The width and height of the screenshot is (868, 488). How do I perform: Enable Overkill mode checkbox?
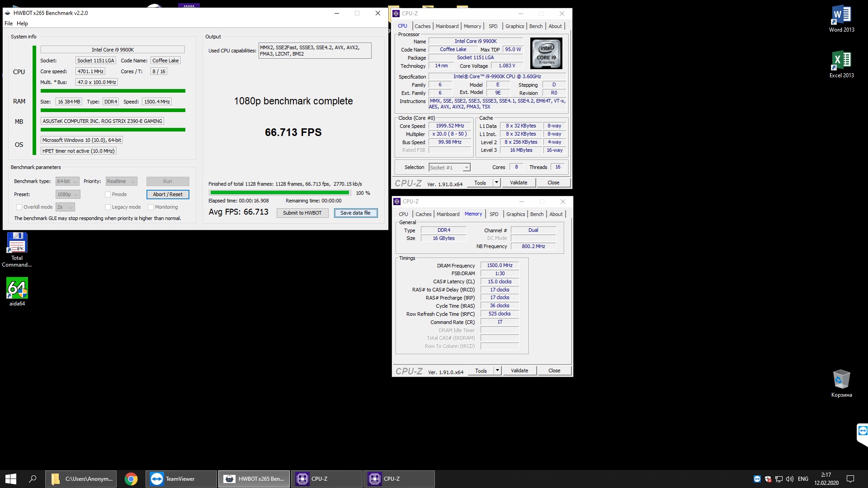pos(19,207)
